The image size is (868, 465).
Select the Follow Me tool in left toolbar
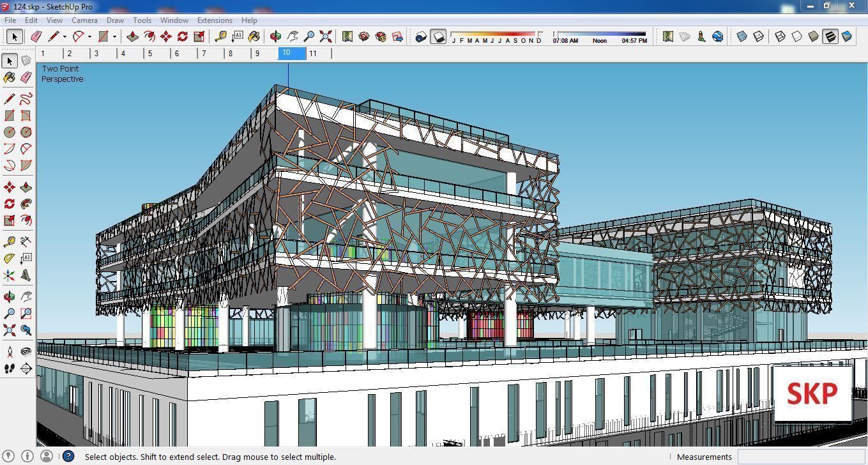click(x=26, y=204)
